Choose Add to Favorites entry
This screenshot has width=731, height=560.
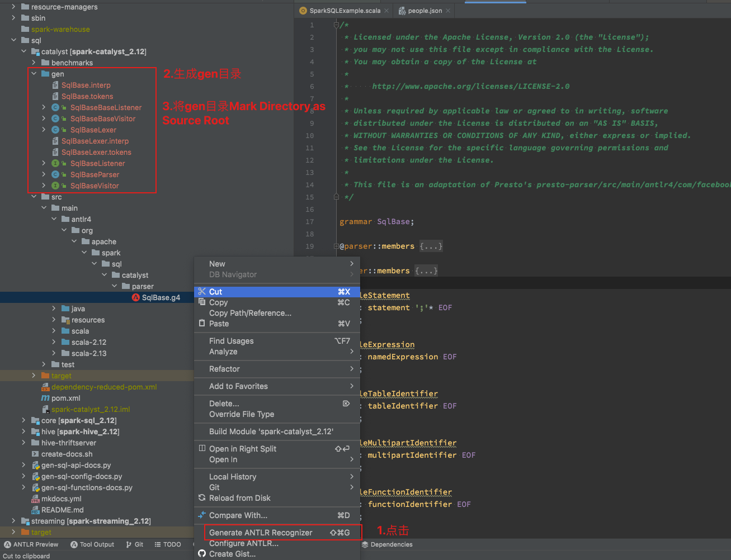click(x=277, y=386)
